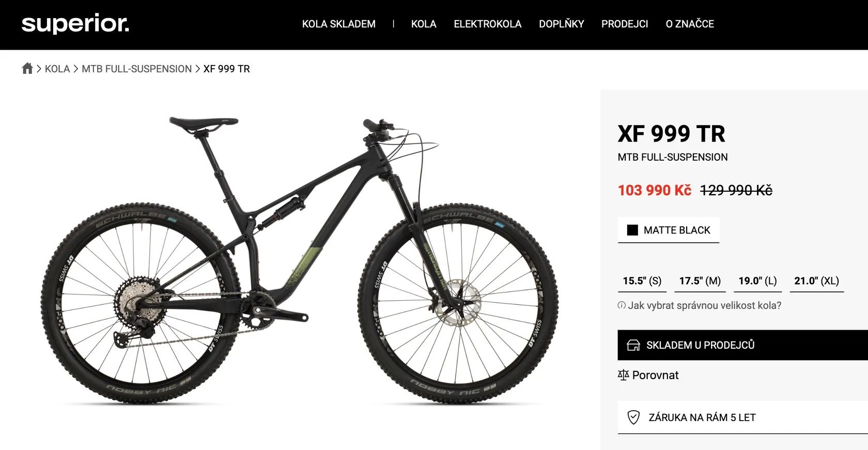868x450 pixels.
Task: Open the KOLA navigation item
Action: [424, 24]
